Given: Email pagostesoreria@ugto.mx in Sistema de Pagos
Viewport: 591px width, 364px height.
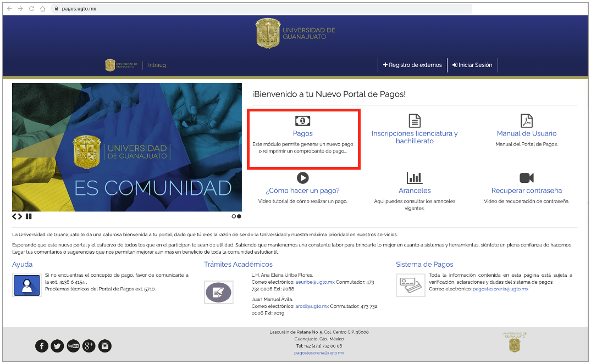Looking at the screenshot, I should (500, 289).
